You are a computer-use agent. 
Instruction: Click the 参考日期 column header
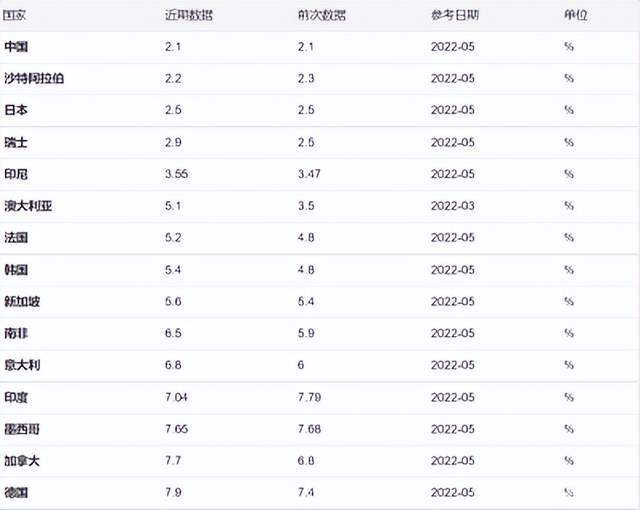click(x=455, y=16)
